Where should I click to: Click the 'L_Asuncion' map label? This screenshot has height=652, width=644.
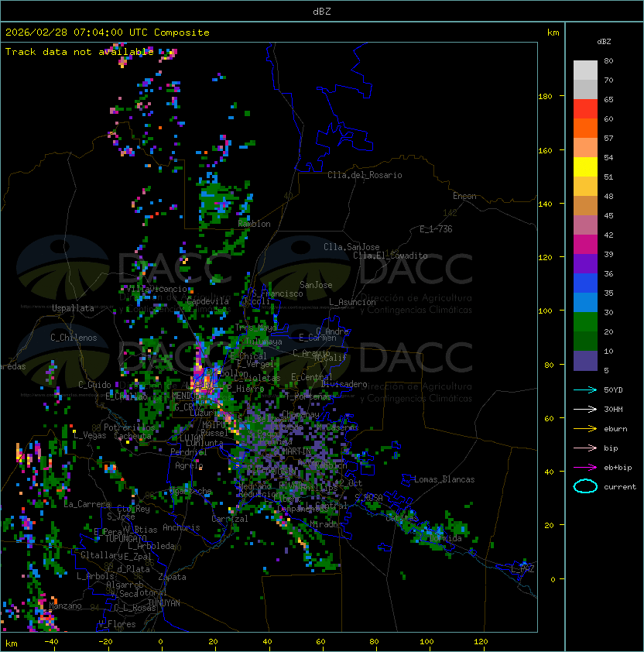click(x=352, y=302)
